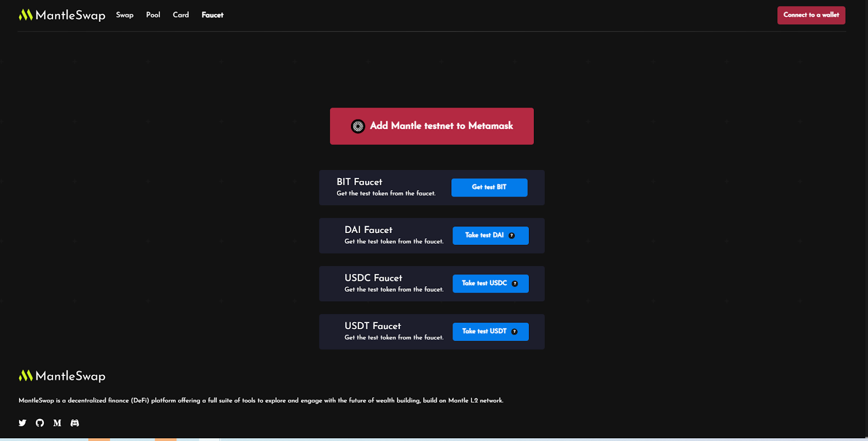Take test USDT tokens
The width and height of the screenshot is (868, 441).
tap(490, 331)
